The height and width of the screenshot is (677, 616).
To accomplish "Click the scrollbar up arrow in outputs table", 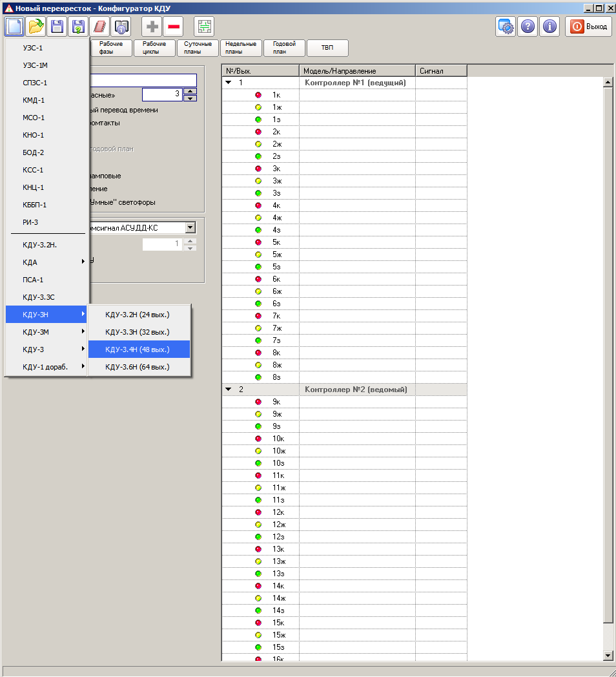I will pyautogui.click(x=608, y=82).
